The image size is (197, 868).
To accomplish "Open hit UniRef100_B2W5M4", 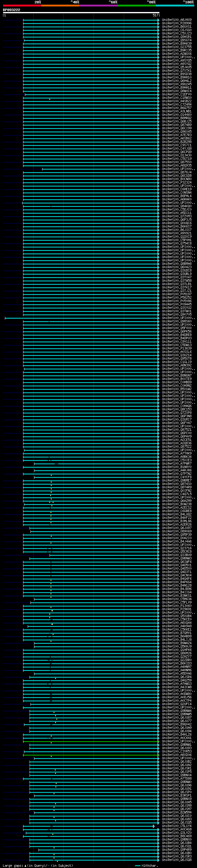I will pyautogui.click(x=177, y=812).
